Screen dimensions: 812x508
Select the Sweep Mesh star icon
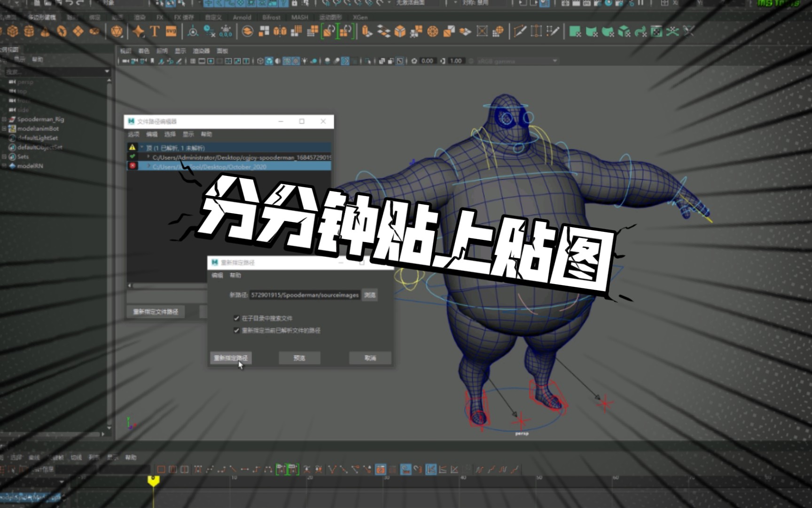pyautogui.click(x=138, y=32)
